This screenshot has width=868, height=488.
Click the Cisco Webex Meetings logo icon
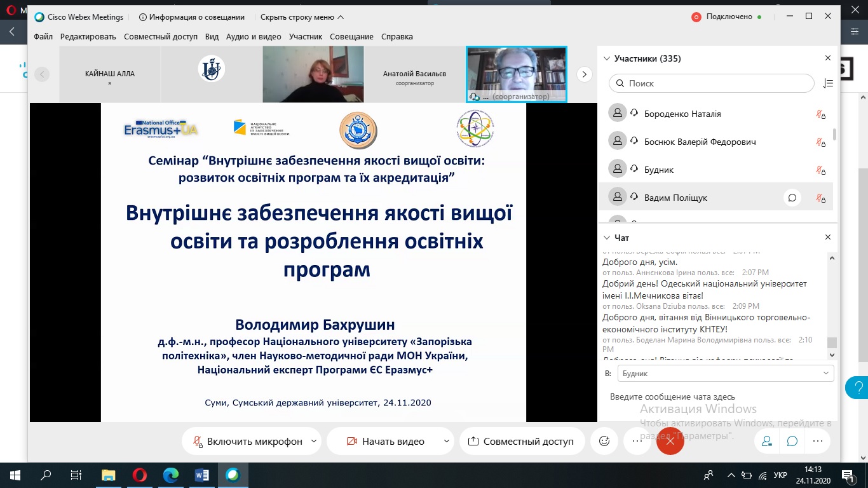(39, 17)
